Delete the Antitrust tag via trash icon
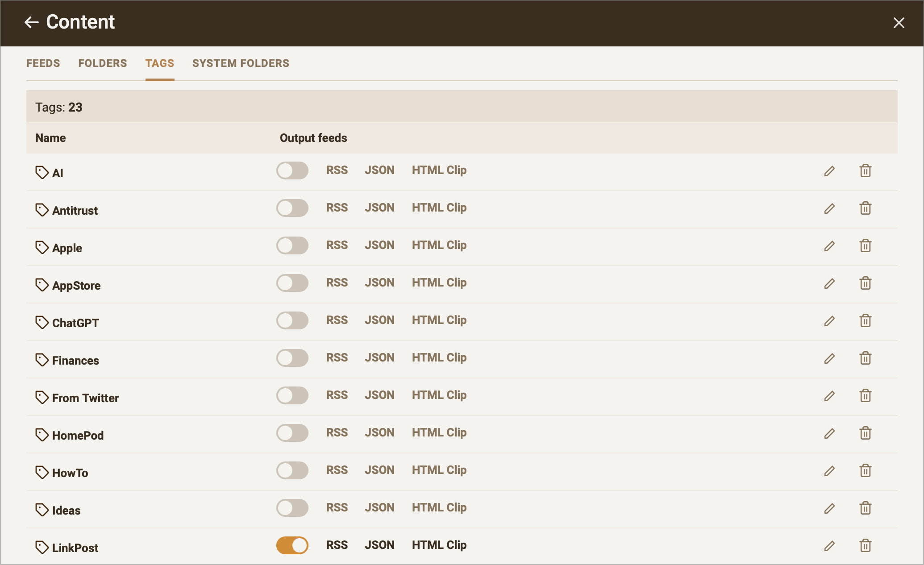 tap(866, 208)
